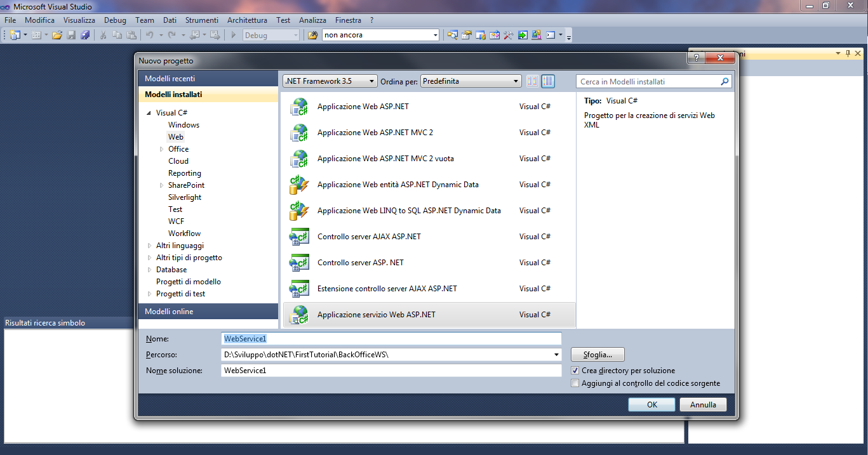Select Controllo server AJAX ASP.NET template

pos(429,237)
